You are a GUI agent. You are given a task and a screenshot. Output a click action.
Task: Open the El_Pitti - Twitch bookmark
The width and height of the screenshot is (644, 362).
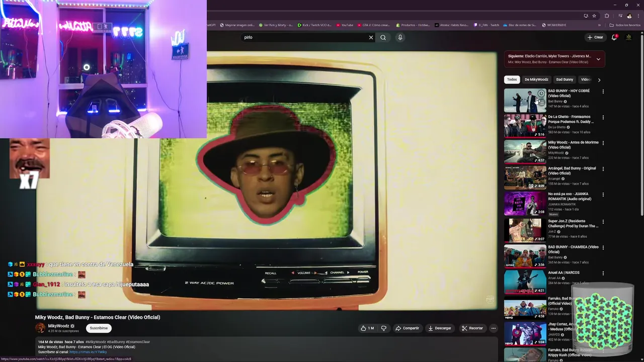click(487, 25)
